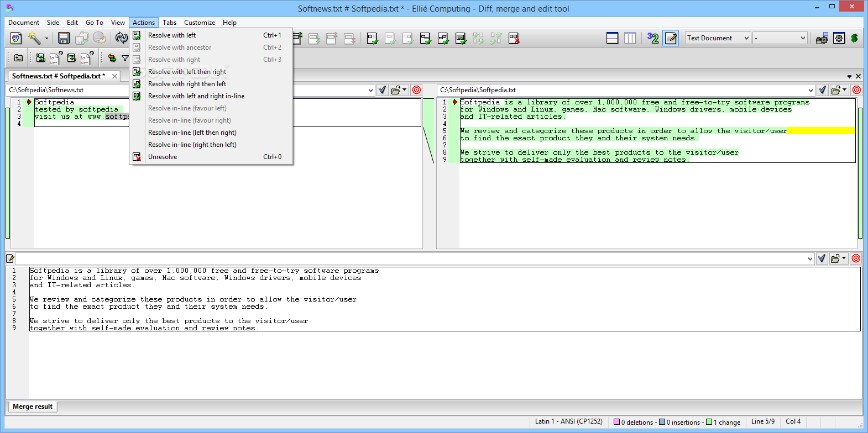Click right pane open folder icon

(x=835, y=90)
